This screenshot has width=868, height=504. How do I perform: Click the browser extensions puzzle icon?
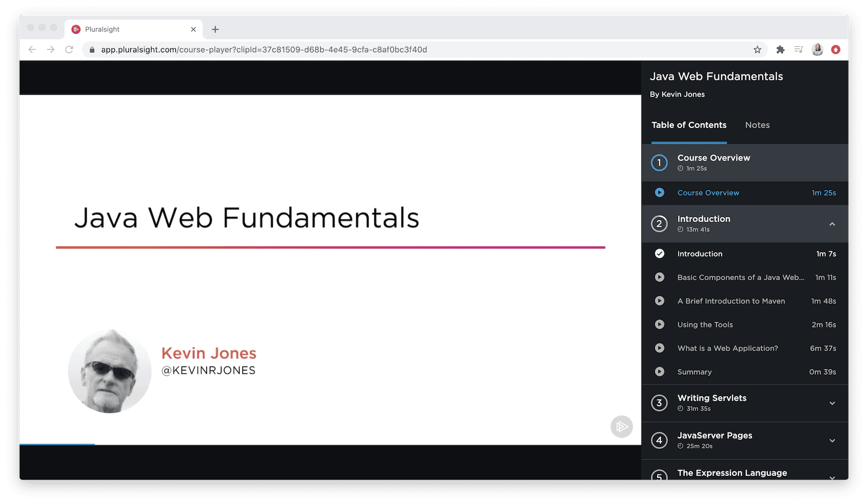click(x=780, y=50)
